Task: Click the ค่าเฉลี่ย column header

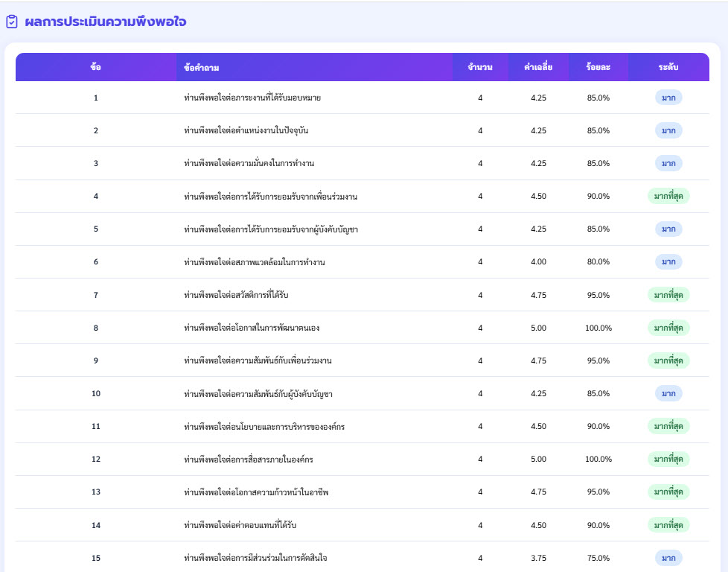Action: click(538, 67)
